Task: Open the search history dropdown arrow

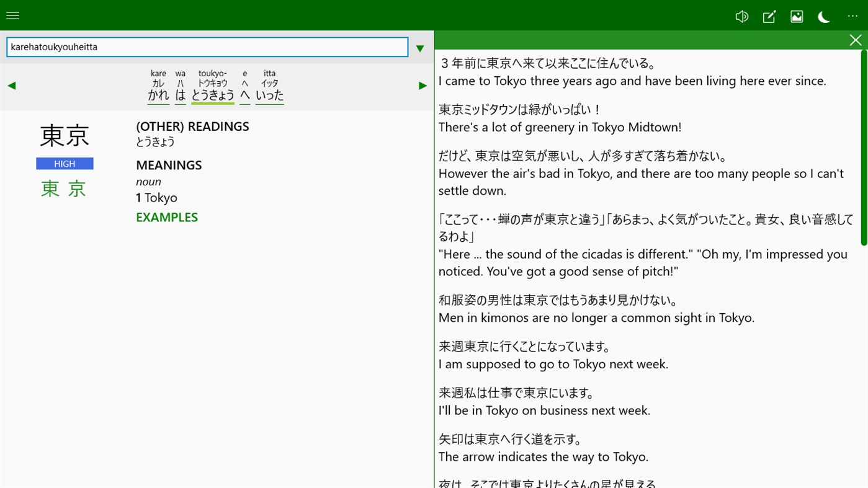Action: tap(419, 48)
